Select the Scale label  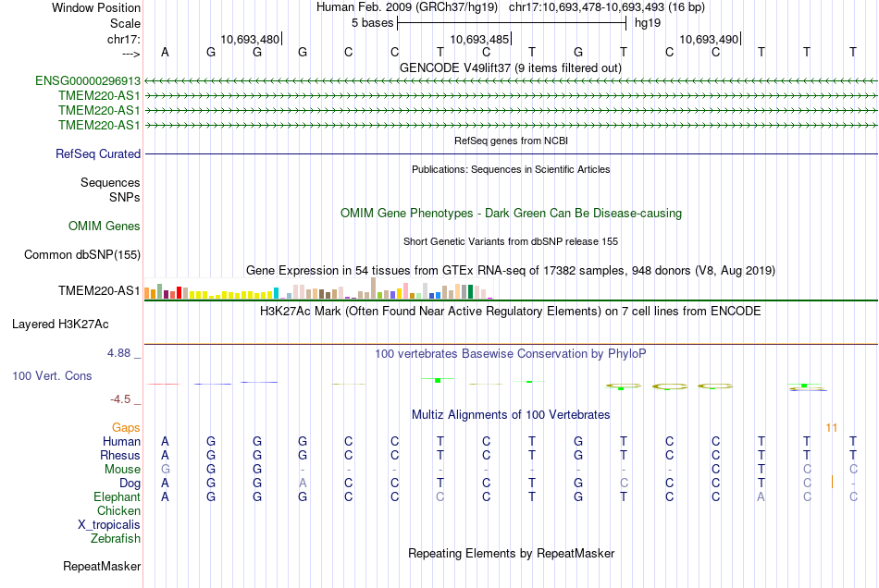click(x=125, y=23)
